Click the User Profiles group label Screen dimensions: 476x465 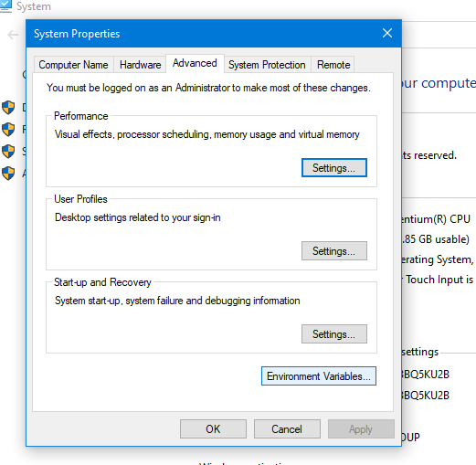click(x=80, y=199)
